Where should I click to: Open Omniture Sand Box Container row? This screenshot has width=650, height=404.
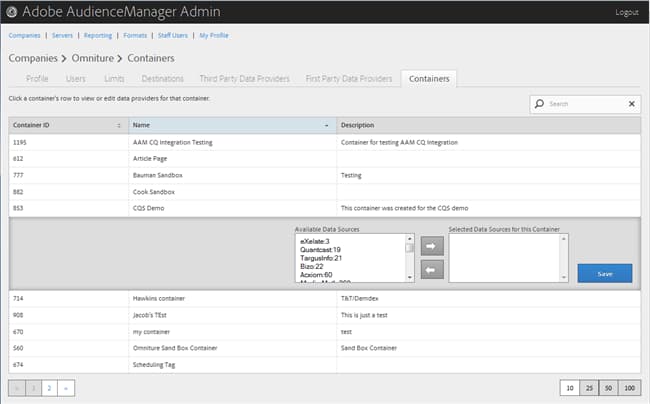[325, 348]
